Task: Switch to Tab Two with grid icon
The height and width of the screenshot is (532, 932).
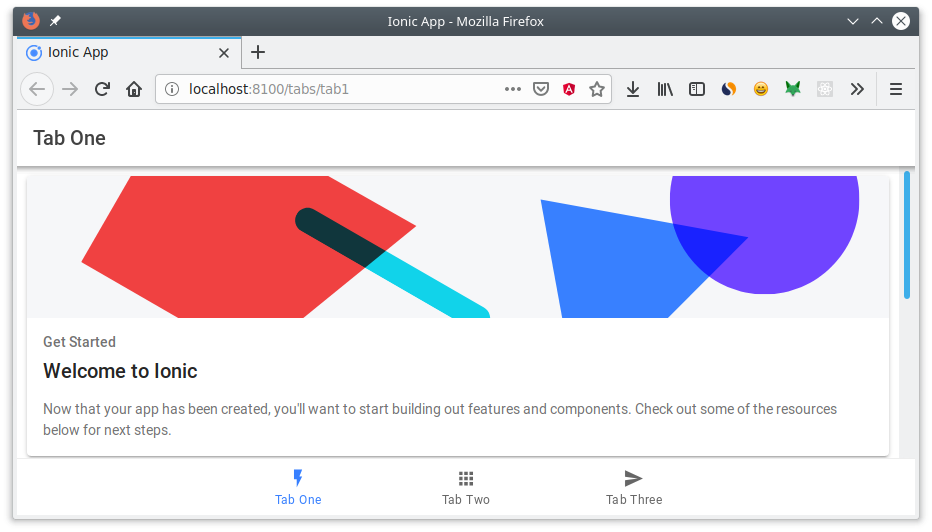Action: pyautogui.click(x=466, y=487)
